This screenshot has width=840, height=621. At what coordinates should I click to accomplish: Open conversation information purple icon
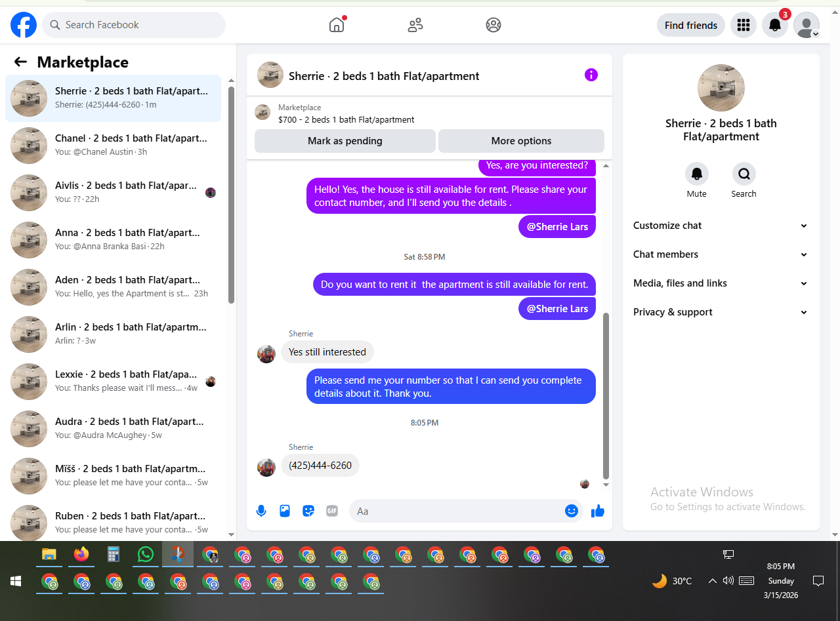click(591, 75)
